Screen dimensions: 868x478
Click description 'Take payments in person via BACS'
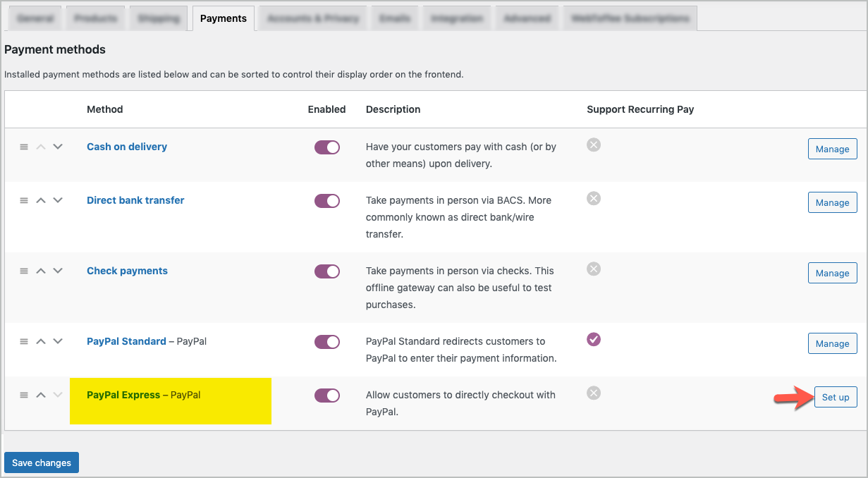click(459, 217)
